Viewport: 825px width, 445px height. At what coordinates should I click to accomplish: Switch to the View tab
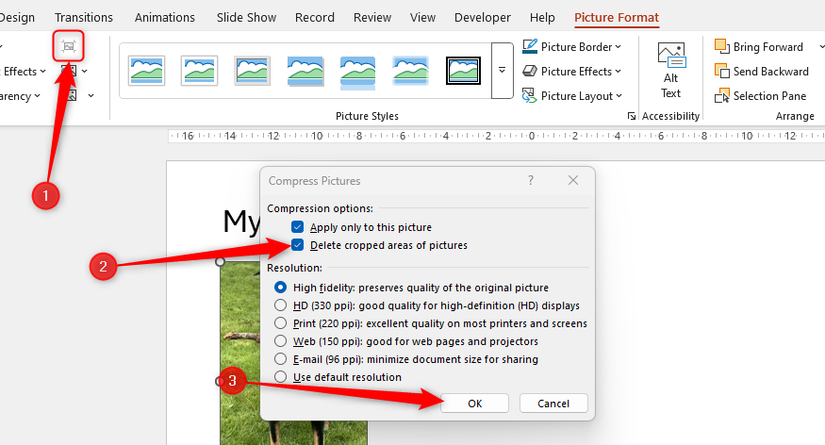click(x=423, y=17)
